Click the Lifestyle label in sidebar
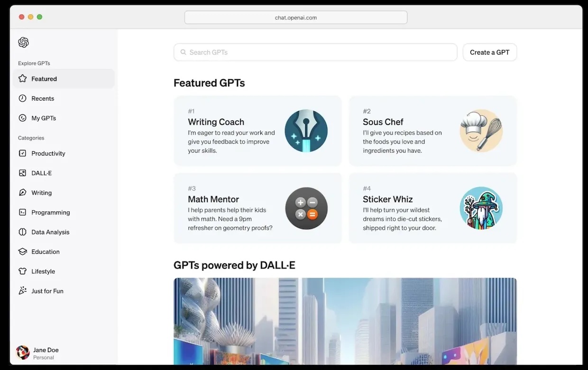Viewport: 588px width, 370px height. (x=43, y=271)
